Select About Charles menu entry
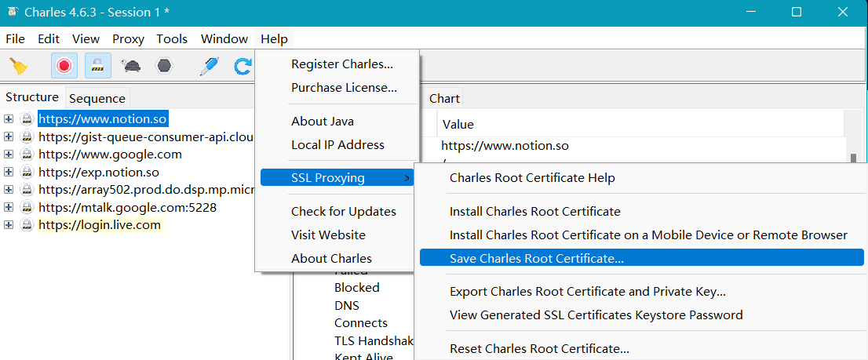 point(332,258)
